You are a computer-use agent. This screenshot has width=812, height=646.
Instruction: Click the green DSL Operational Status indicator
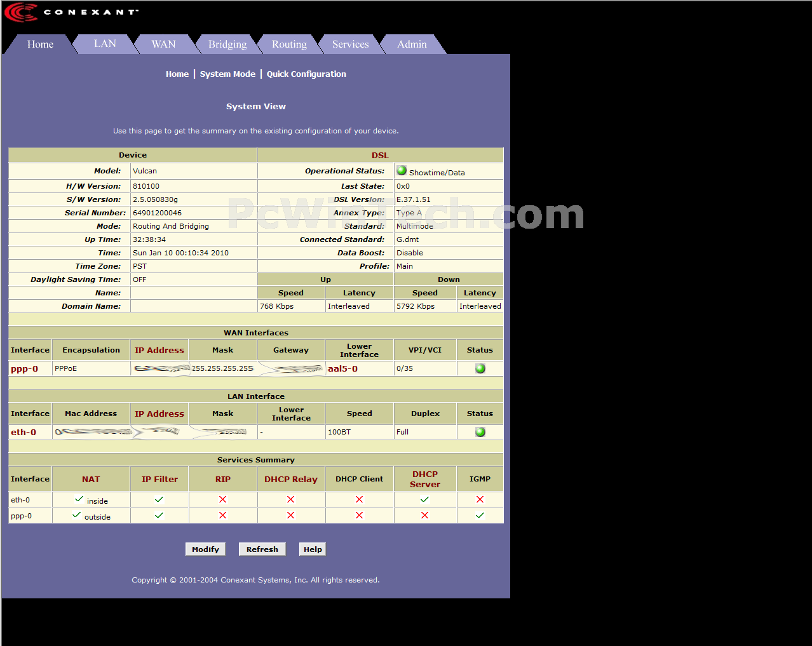point(402,170)
